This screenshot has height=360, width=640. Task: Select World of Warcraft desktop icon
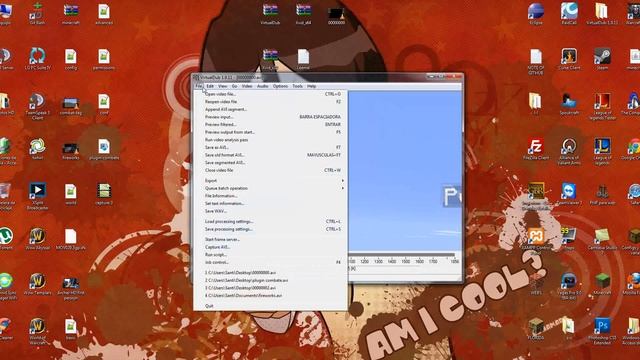(37, 331)
